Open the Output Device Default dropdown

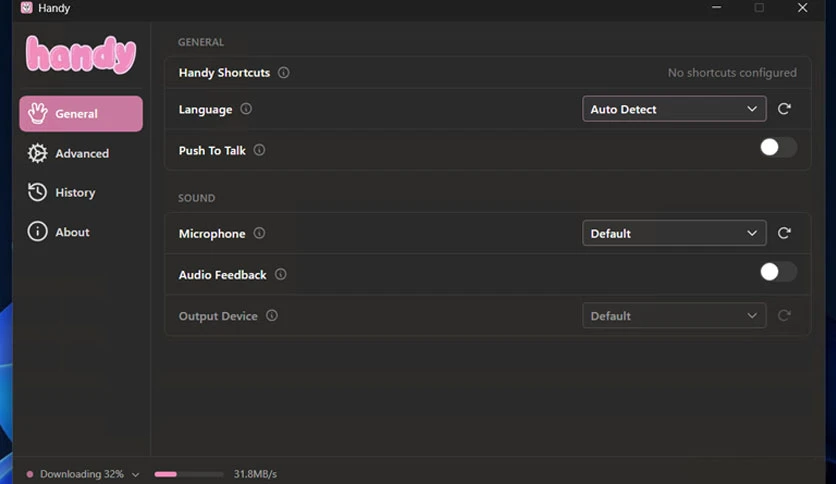[674, 316]
